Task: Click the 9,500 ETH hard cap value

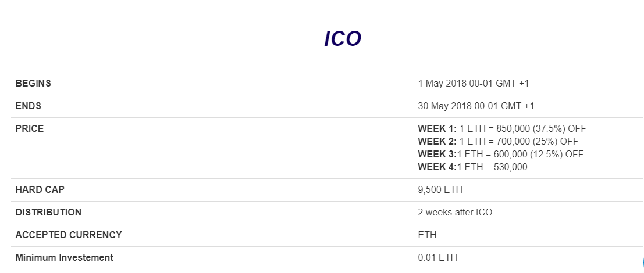Action: 440,190
